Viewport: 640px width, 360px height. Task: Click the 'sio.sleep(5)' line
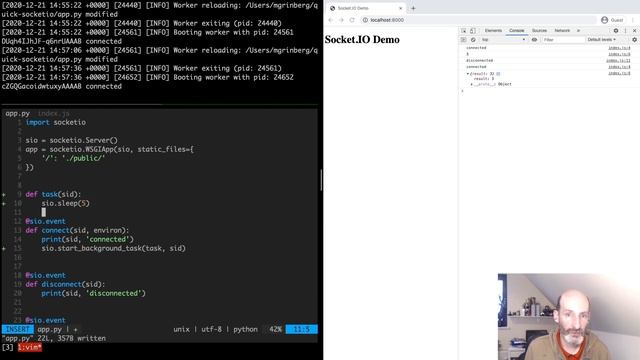coord(65,203)
